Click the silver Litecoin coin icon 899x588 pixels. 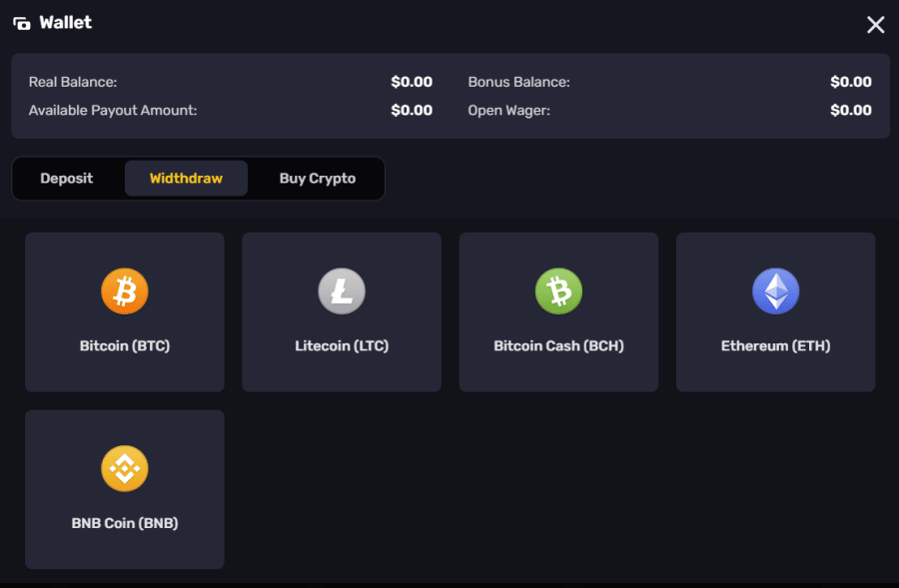342,292
